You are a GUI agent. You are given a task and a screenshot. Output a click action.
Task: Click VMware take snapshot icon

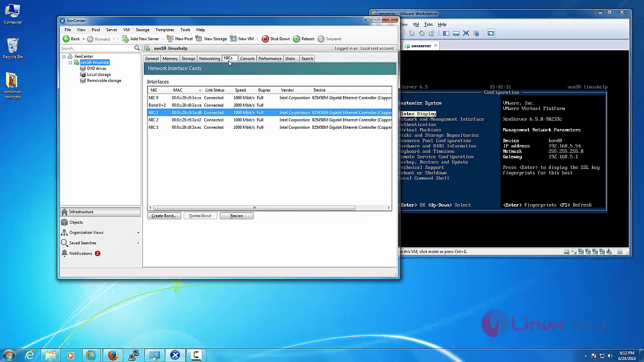coord(412,33)
